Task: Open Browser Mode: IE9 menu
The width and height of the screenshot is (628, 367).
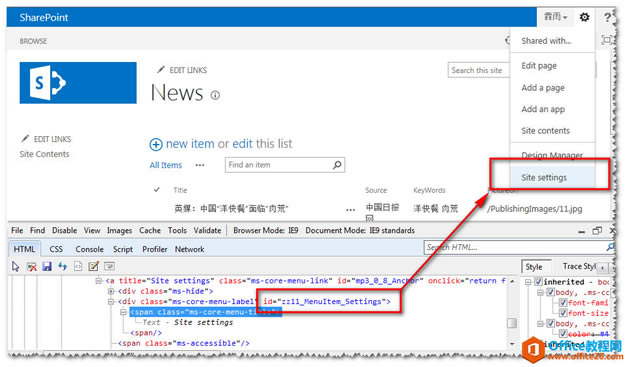Action: pyautogui.click(x=266, y=230)
